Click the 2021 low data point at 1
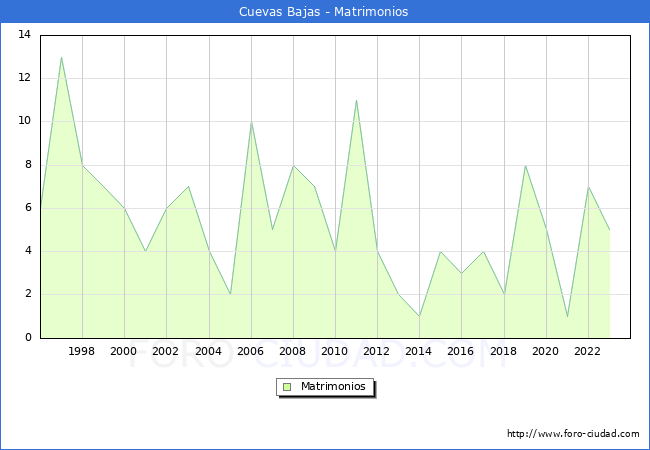 [x=567, y=316]
